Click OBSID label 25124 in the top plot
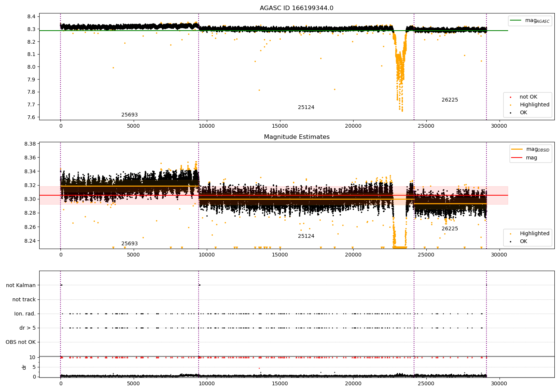The height and width of the screenshot is (392, 560). click(x=306, y=108)
